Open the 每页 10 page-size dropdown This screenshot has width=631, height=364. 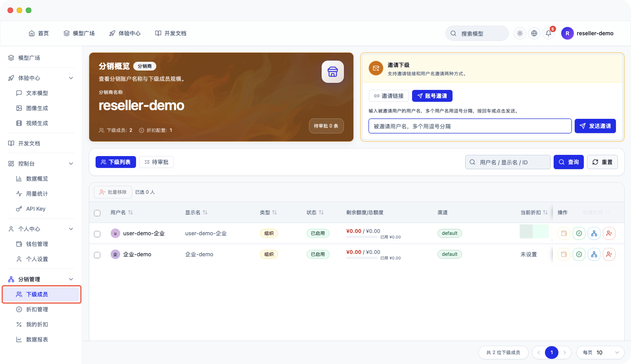click(600, 353)
